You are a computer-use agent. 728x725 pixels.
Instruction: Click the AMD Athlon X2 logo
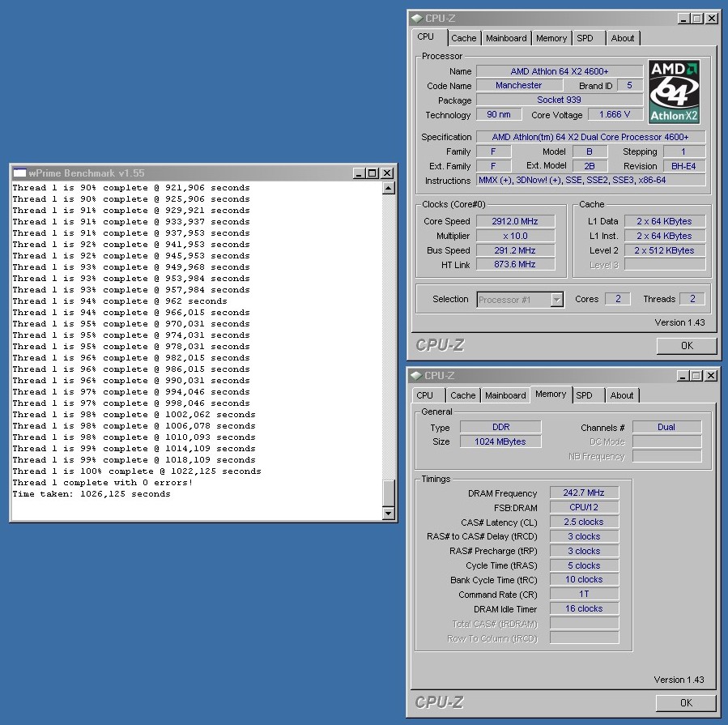pos(674,92)
